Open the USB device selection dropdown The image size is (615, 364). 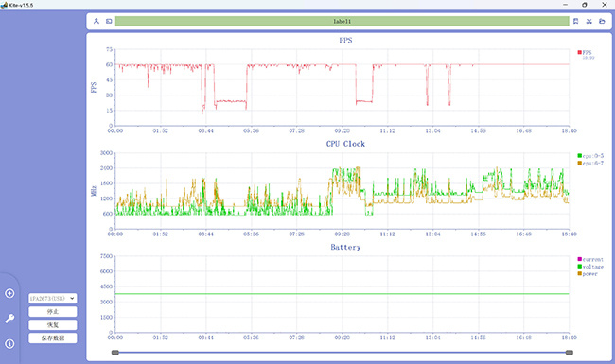53,299
